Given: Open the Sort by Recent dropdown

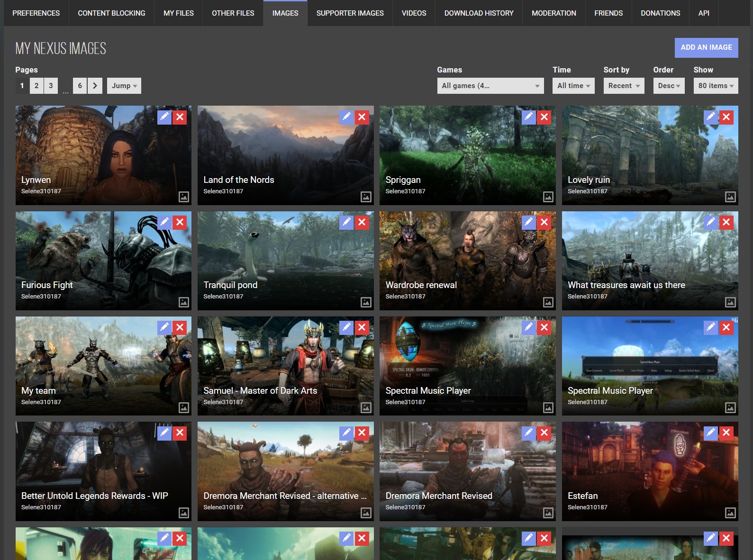Looking at the screenshot, I should point(623,86).
